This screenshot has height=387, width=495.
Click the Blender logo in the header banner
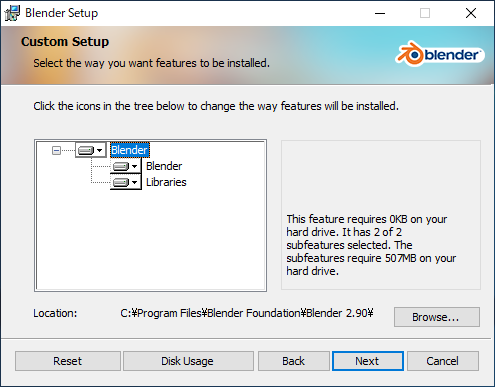[x=440, y=54]
